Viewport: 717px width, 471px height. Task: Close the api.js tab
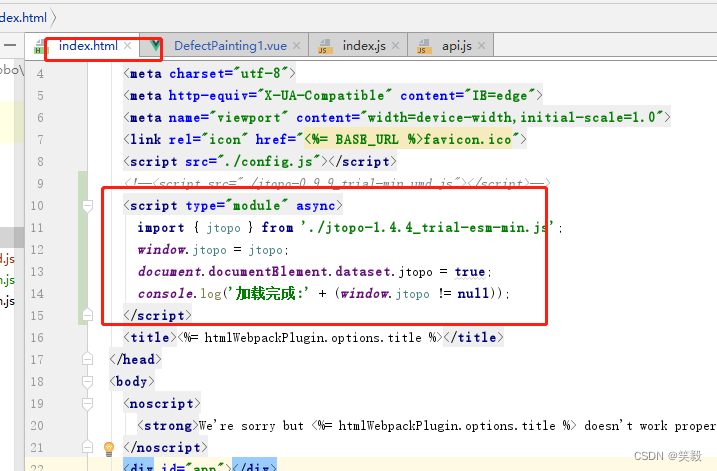481,46
